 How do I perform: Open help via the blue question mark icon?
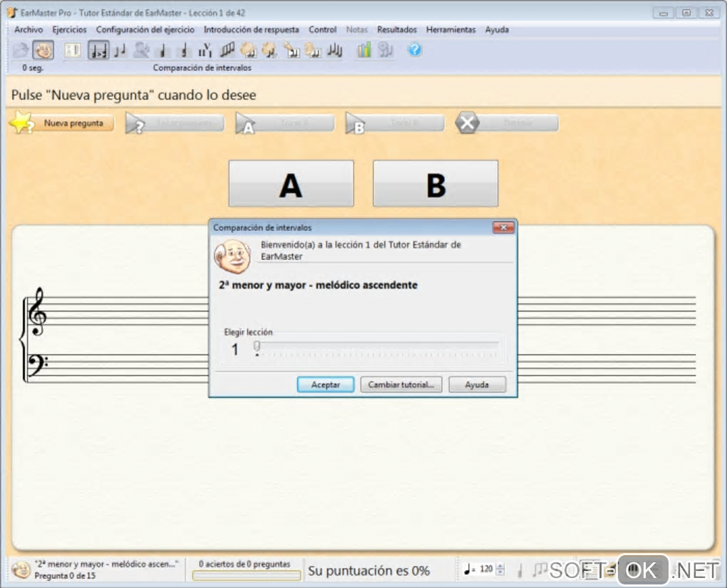pyautogui.click(x=415, y=50)
